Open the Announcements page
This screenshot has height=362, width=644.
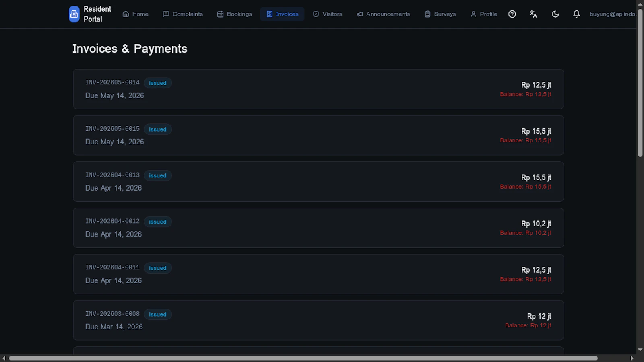click(x=383, y=14)
